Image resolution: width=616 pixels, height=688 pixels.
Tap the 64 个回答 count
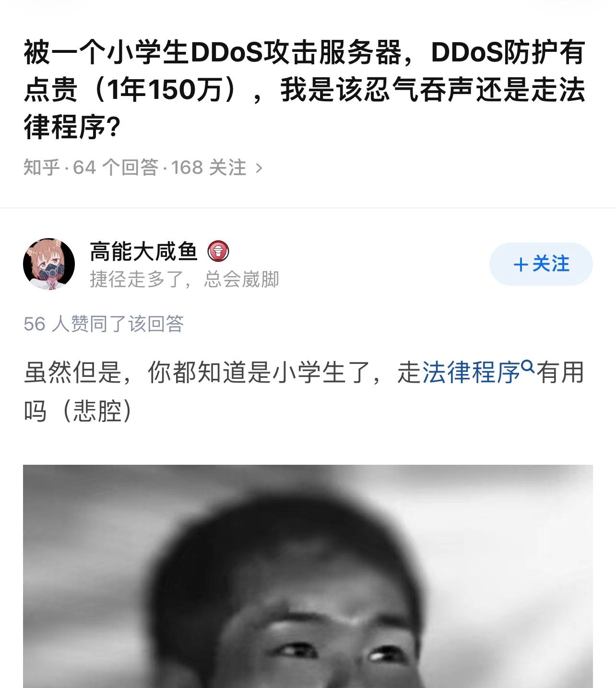click(116, 168)
